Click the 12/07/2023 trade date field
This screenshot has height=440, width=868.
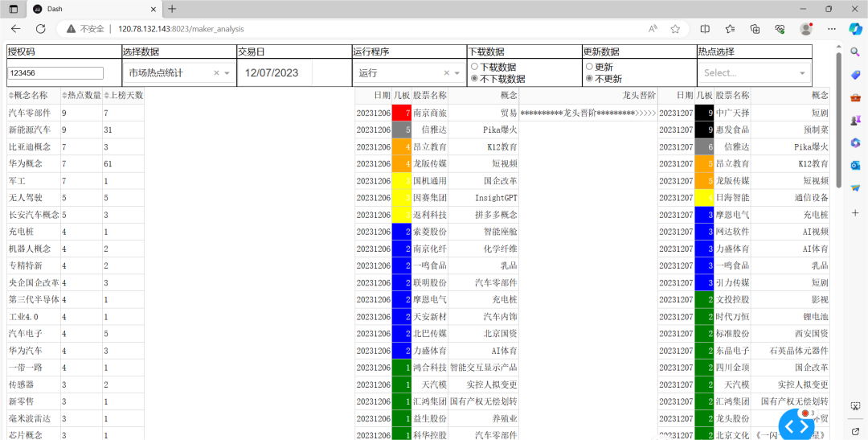tap(275, 72)
